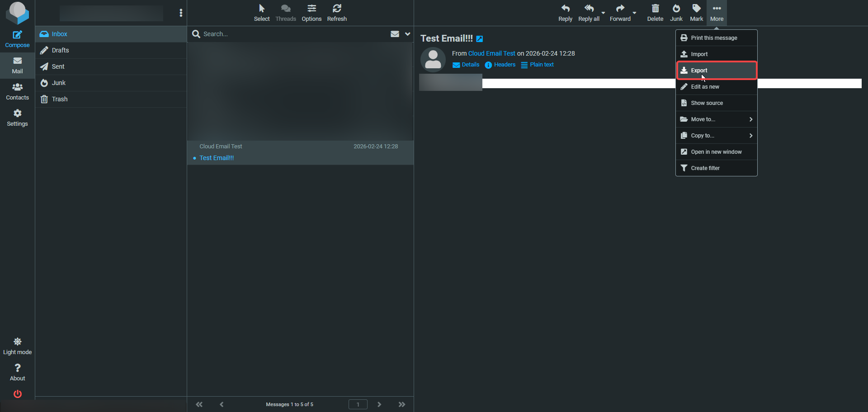The width and height of the screenshot is (868, 412).
Task: Open the Sent folder
Action: click(x=111, y=66)
